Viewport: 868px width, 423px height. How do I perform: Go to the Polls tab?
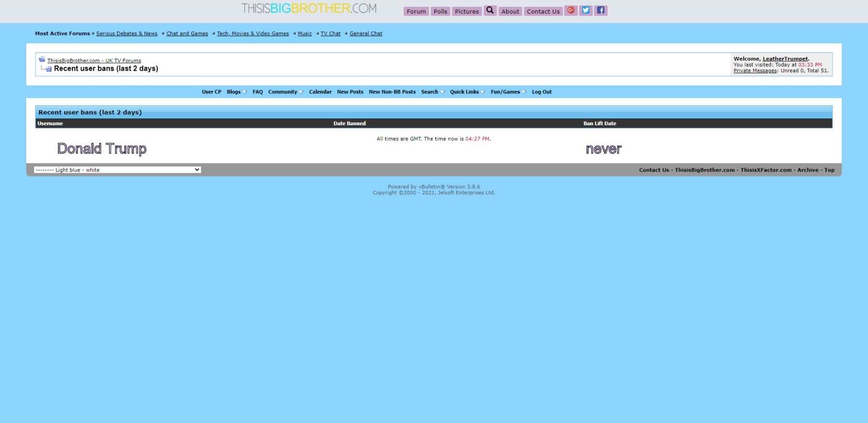(440, 11)
